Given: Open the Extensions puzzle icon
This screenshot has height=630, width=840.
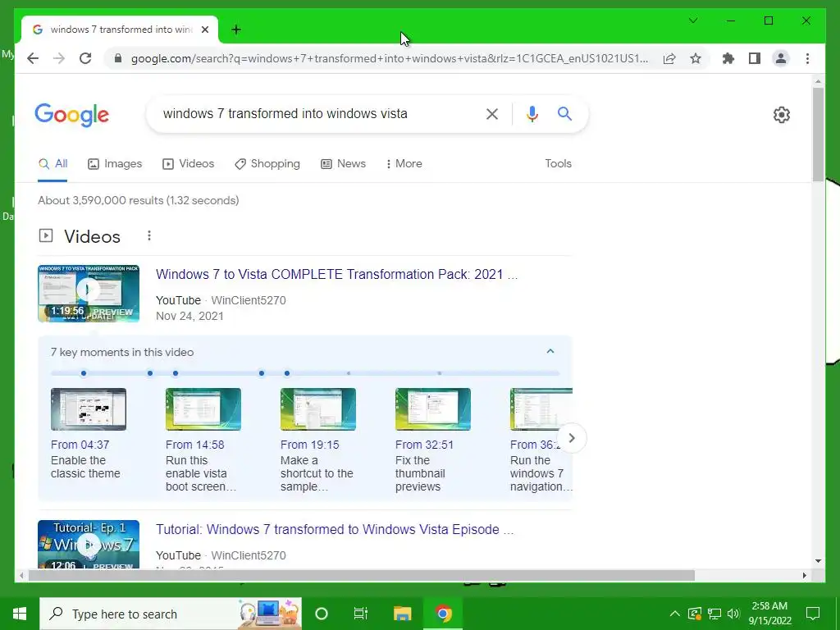Looking at the screenshot, I should pyautogui.click(x=728, y=58).
